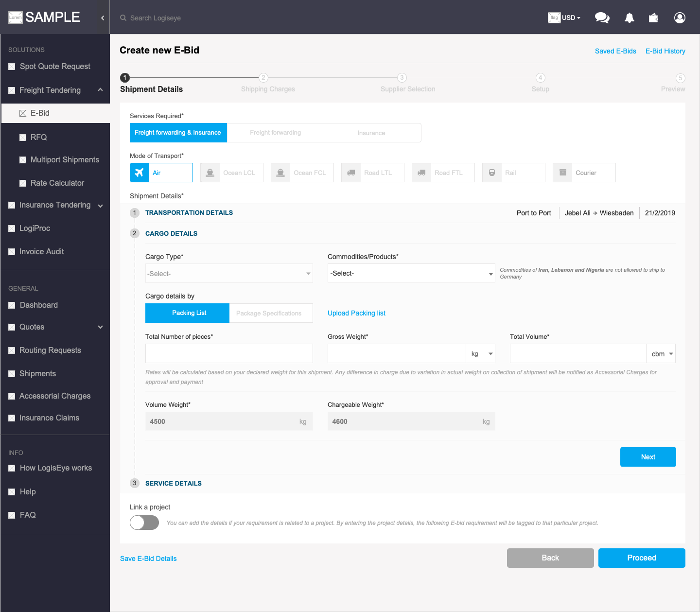Image resolution: width=700 pixels, height=612 pixels.
Task: Open notifications bell
Action: tap(630, 17)
